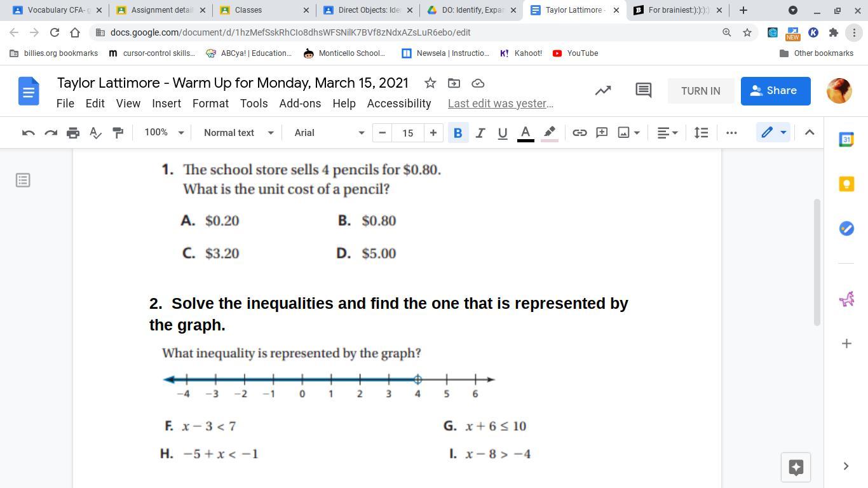Image resolution: width=868 pixels, height=488 pixels.
Task: Open image options dropdown arrow
Action: (x=636, y=133)
